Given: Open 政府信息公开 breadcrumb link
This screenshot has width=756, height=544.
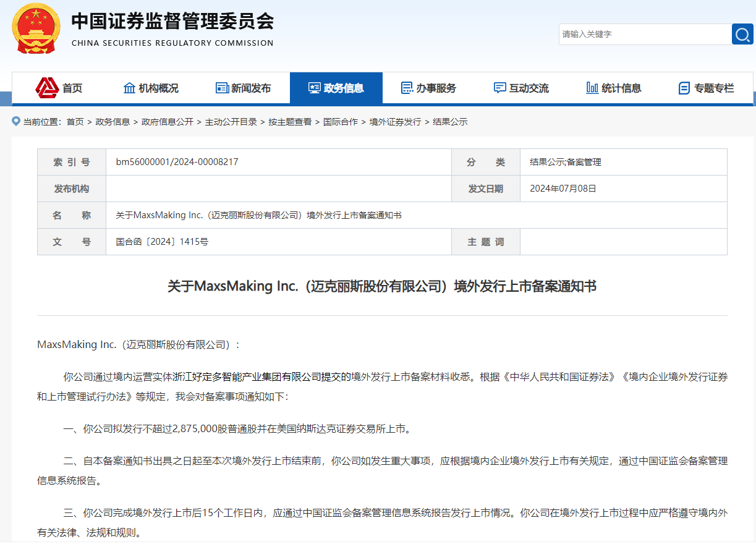Looking at the screenshot, I should pos(168,122).
